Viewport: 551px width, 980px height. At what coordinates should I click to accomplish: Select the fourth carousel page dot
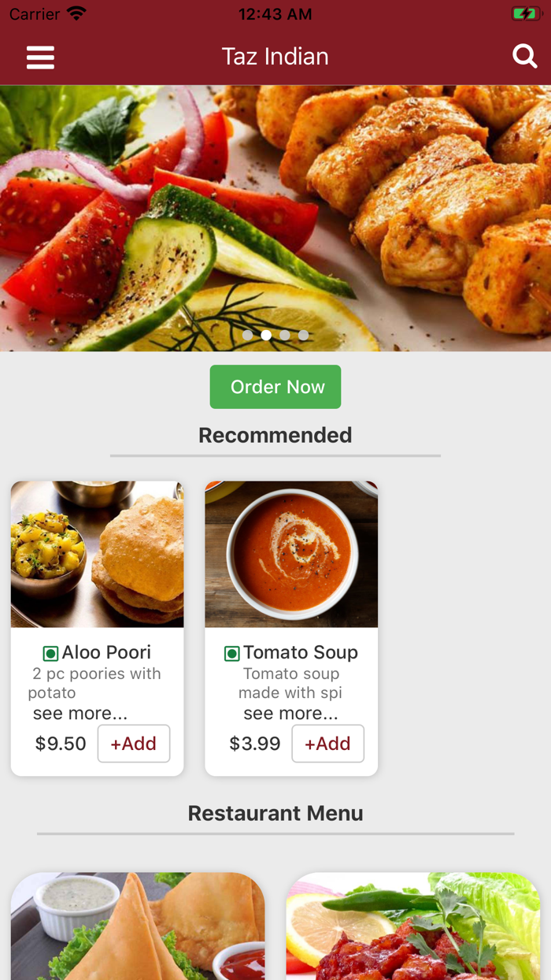click(x=304, y=335)
